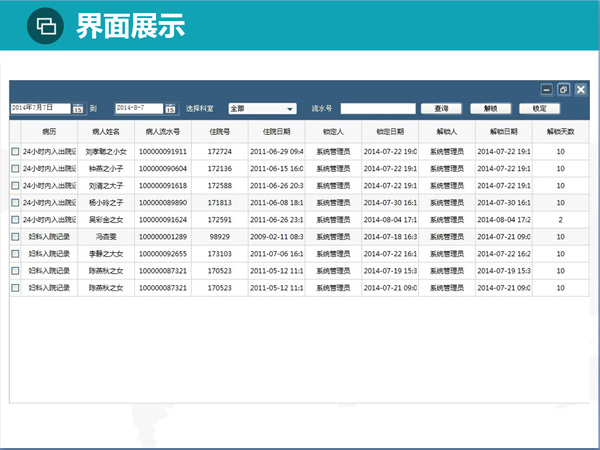This screenshot has height=450, width=600.
Task: Click unlock days value 2
Action: pos(561,220)
